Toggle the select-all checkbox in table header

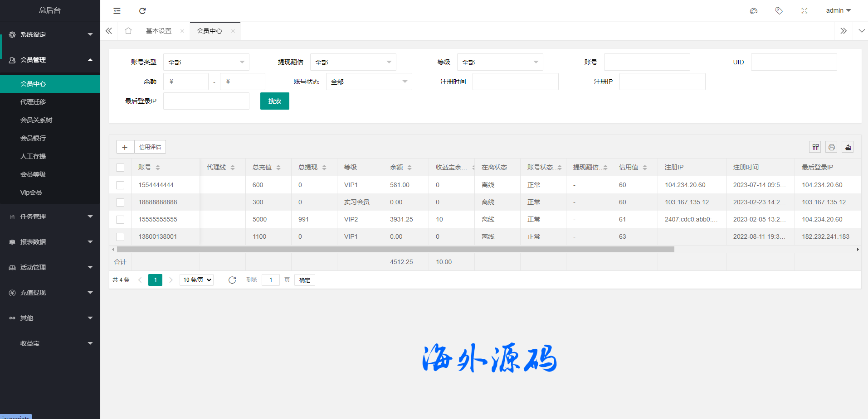coord(120,168)
